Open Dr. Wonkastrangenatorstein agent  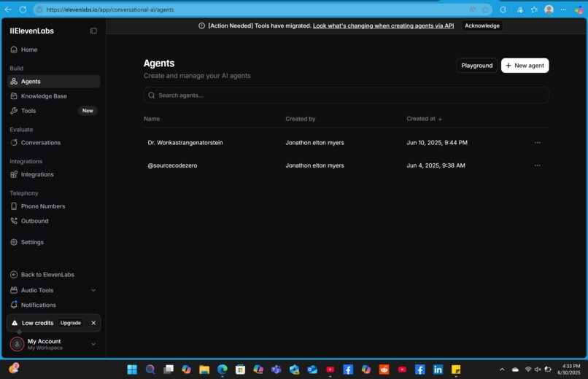pos(185,143)
